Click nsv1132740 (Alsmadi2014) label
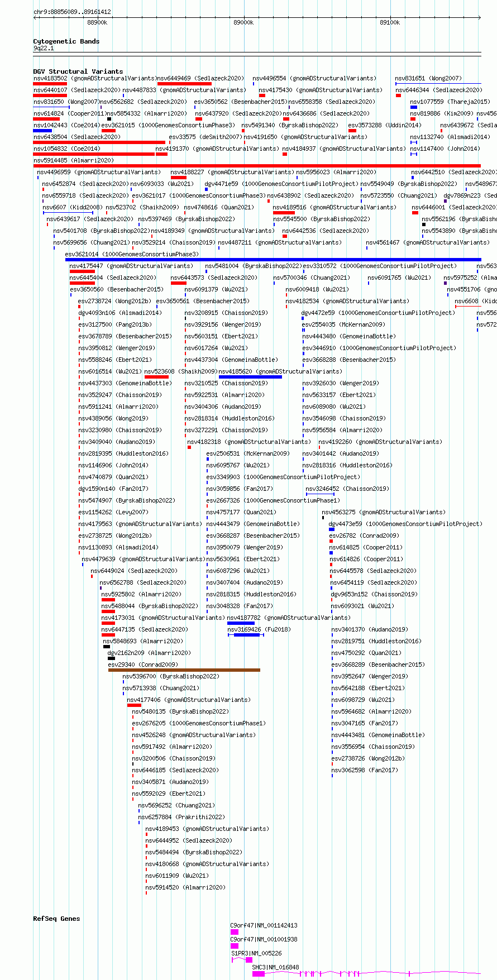Screen dimensions: 497x980 450,137
